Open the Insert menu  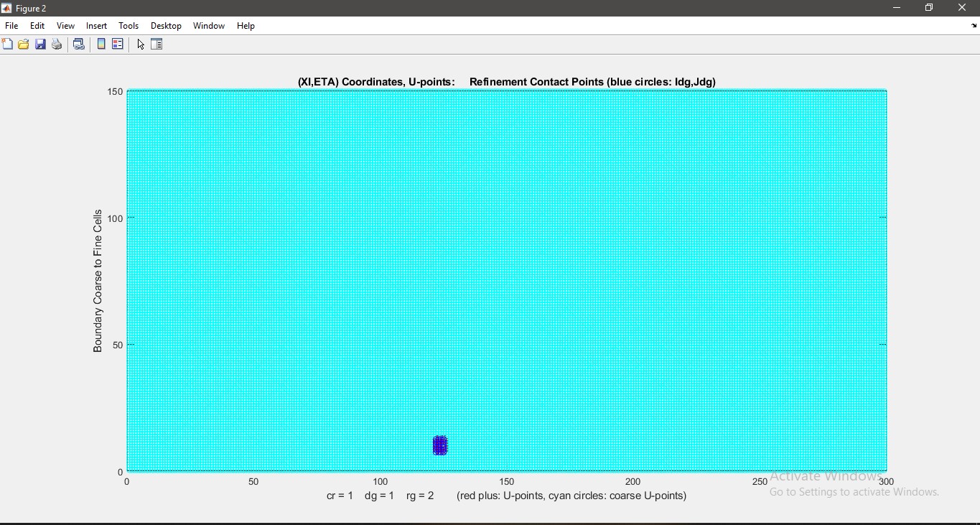pos(96,26)
